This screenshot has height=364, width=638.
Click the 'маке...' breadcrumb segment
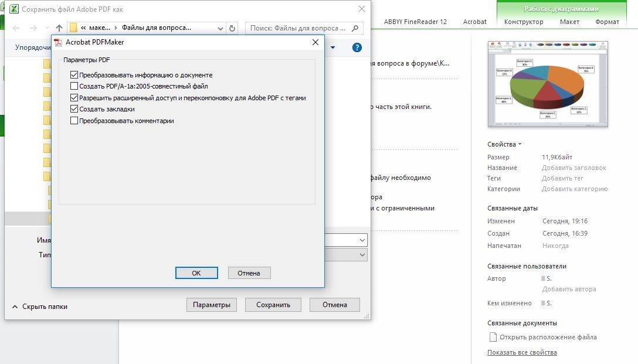point(100,28)
